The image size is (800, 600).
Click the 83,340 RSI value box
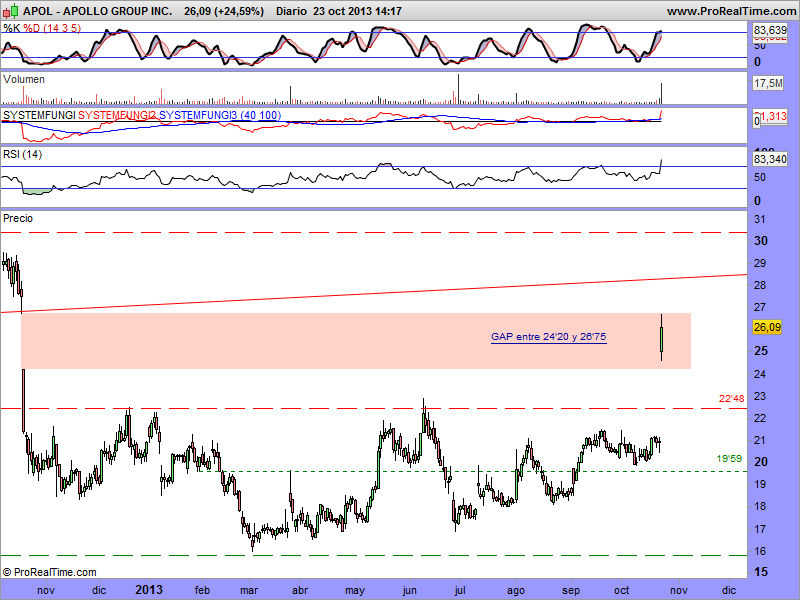(x=770, y=159)
